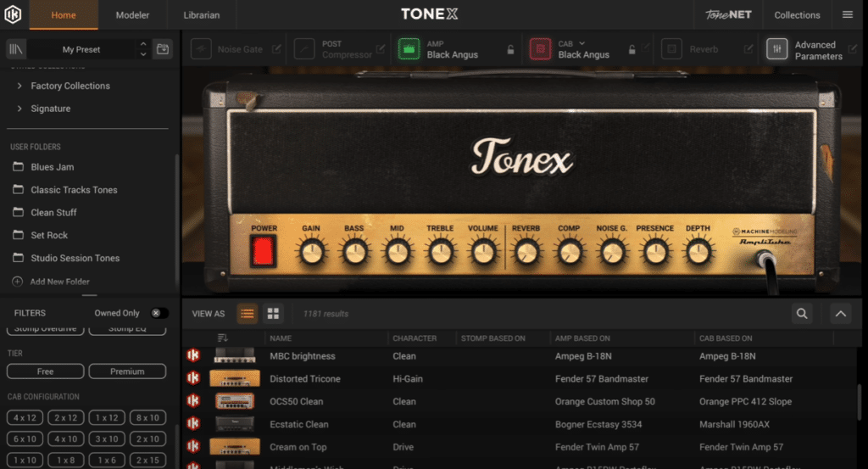Click the Noise Gate module icon
The height and width of the screenshot is (469, 868).
tap(201, 49)
